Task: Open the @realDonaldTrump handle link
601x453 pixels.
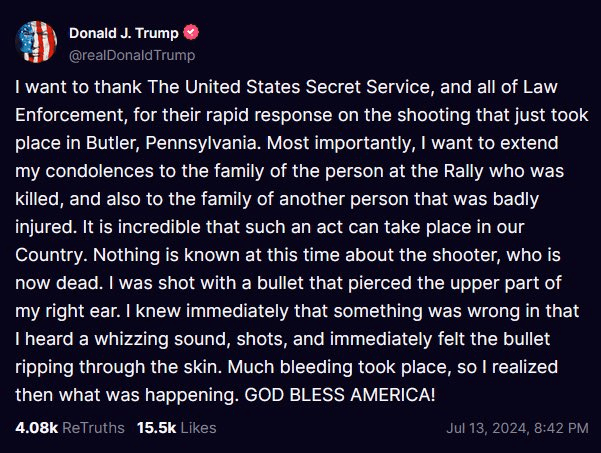Action: 130,55
